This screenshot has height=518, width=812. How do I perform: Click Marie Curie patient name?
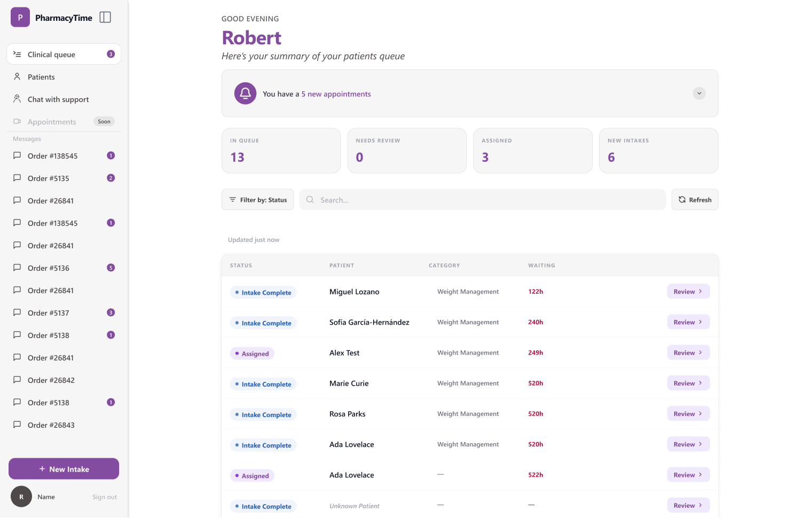tap(349, 383)
